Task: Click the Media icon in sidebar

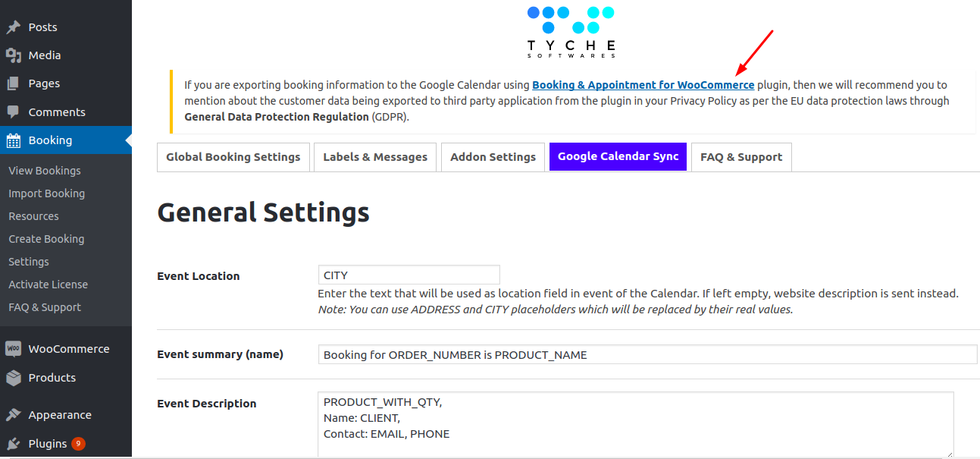Action: click(x=13, y=55)
